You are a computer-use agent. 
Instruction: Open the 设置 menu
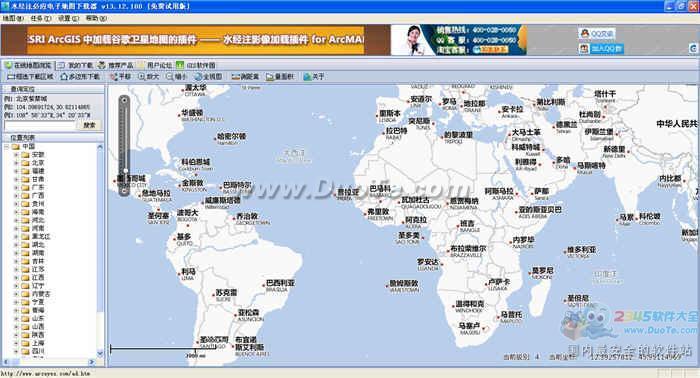point(68,18)
